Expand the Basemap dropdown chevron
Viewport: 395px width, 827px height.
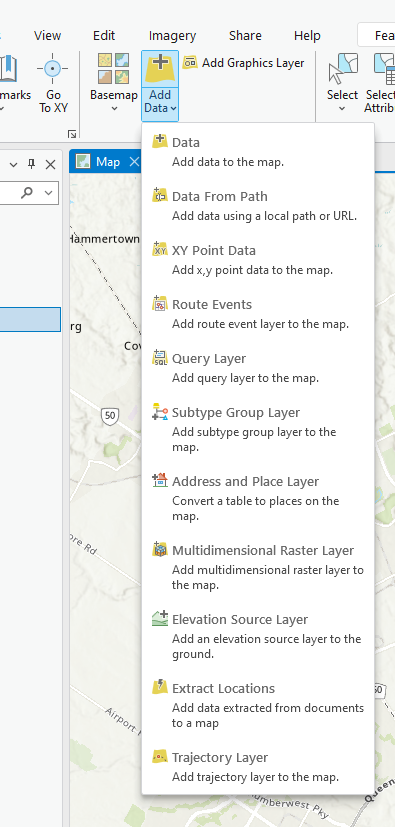[x=114, y=109]
